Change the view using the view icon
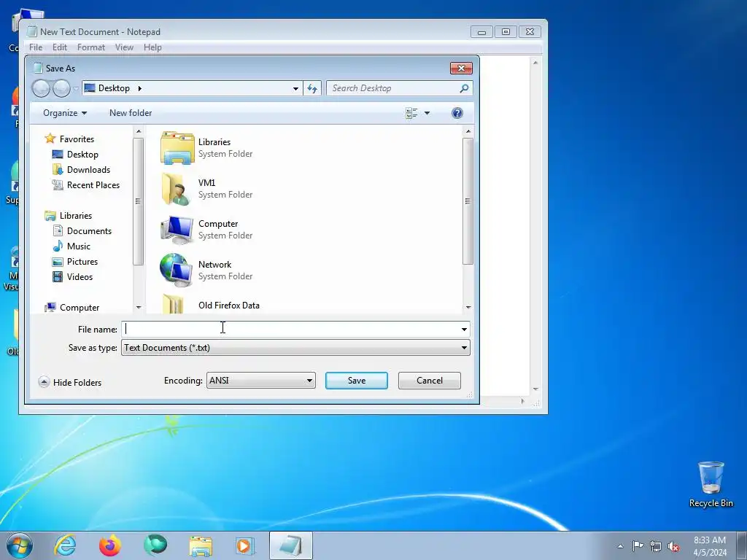 click(411, 113)
